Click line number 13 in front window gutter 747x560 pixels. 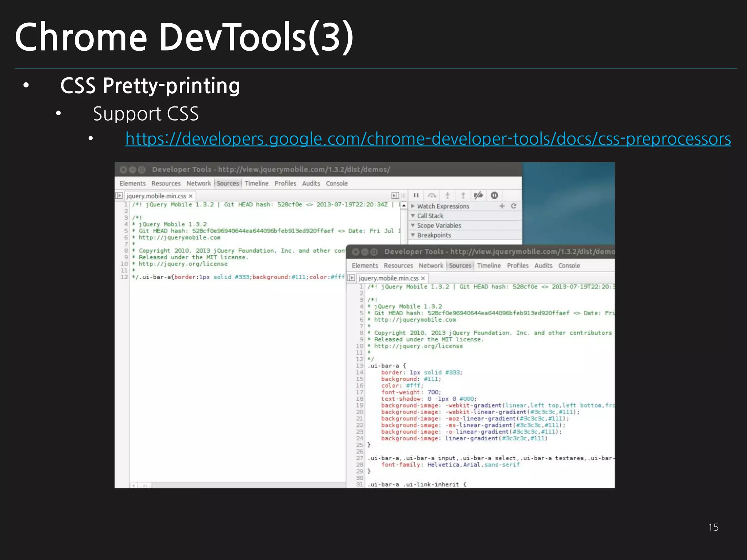(x=360, y=366)
